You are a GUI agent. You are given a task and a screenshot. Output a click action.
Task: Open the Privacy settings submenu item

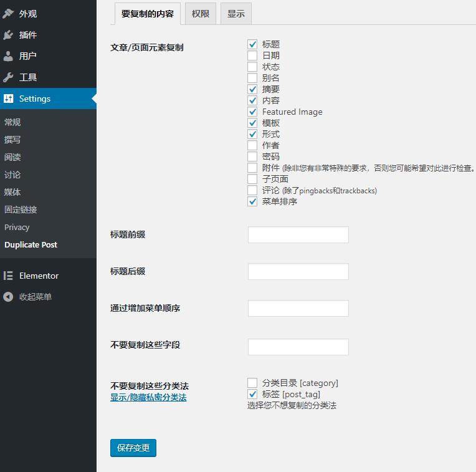(17, 228)
